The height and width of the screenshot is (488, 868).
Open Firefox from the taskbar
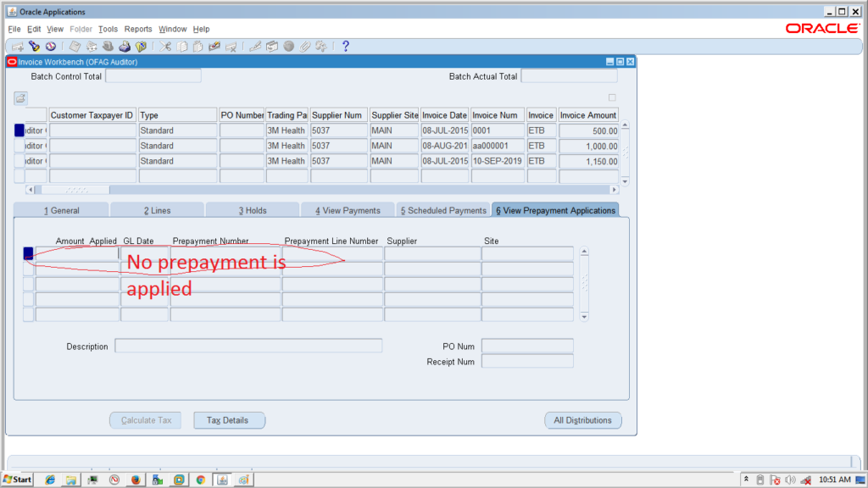coord(136,480)
